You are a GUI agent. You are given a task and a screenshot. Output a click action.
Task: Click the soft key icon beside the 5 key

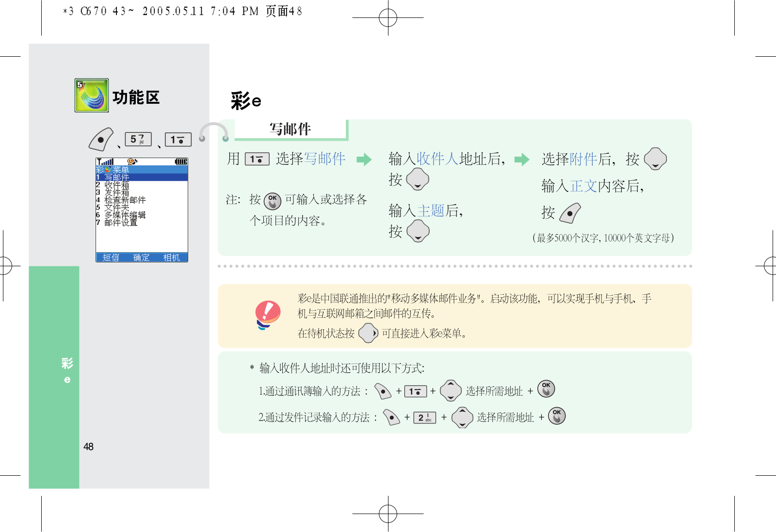click(101, 139)
